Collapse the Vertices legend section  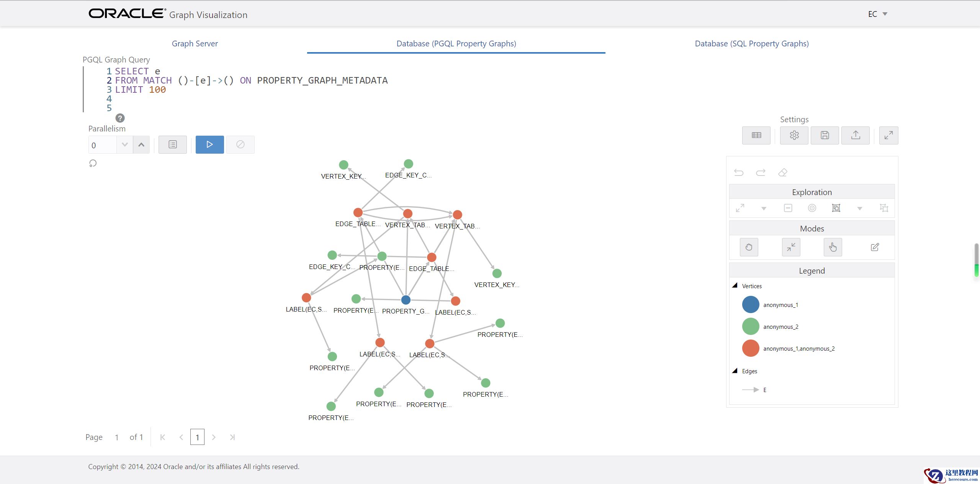(x=735, y=285)
